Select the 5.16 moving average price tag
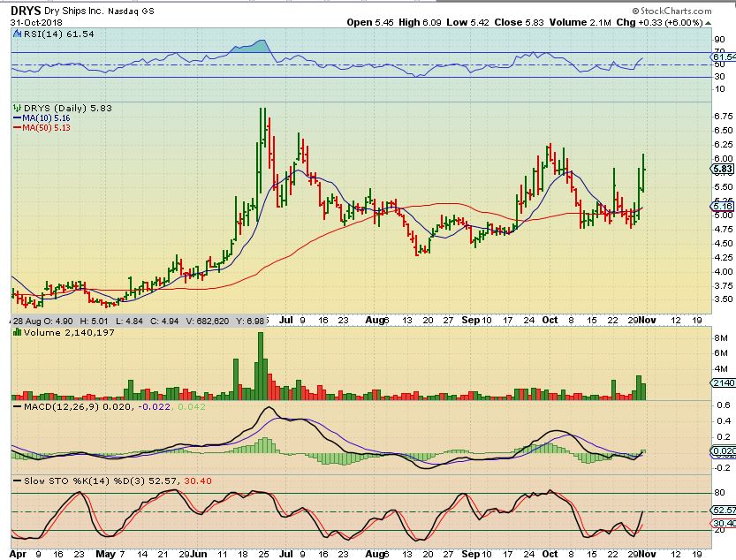Screen dimensions: 736x560 pyautogui.click(x=722, y=207)
